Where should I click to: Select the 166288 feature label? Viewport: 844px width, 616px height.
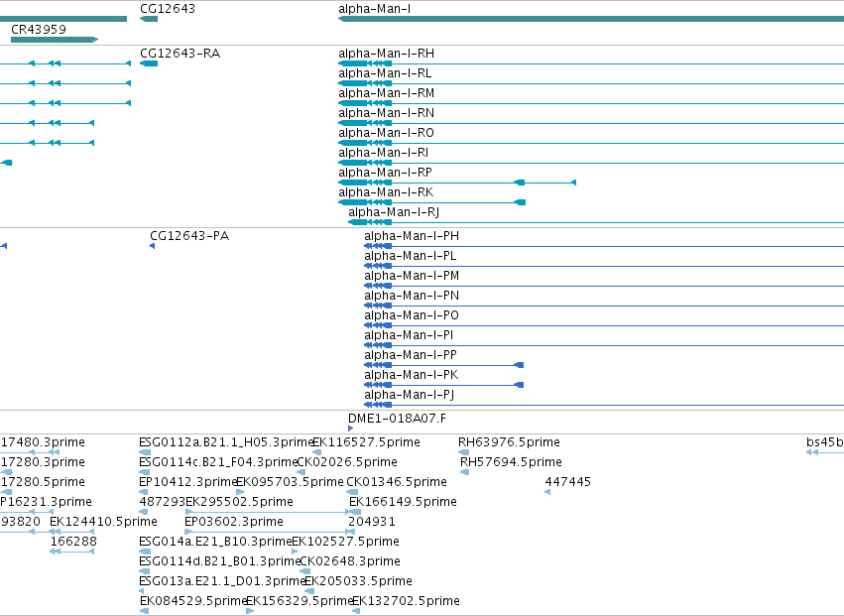tap(73, 542)
